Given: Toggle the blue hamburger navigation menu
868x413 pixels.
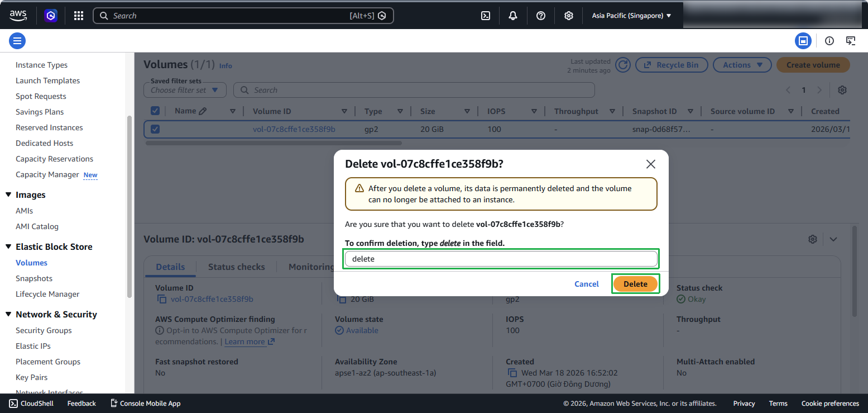Looking at the screenshot, I should [x=17, y=40].
